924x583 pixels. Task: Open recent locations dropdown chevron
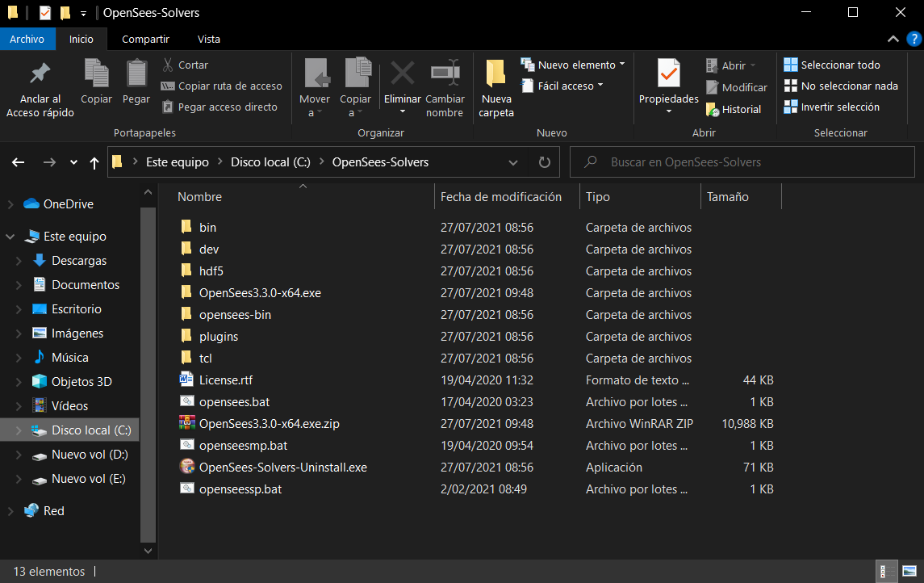[73, 162]
